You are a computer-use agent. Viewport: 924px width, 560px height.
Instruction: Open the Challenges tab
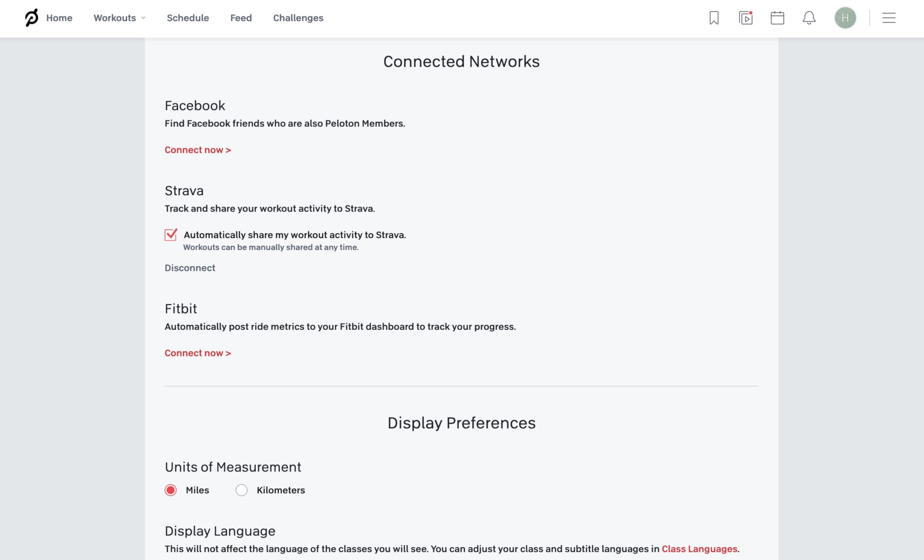pos(298,18)
